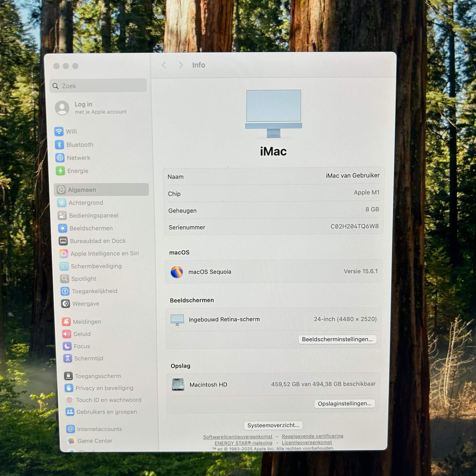Click the Opslaginstellingen button
This screenshot has width=476, height=476.
tap(344, 403)
